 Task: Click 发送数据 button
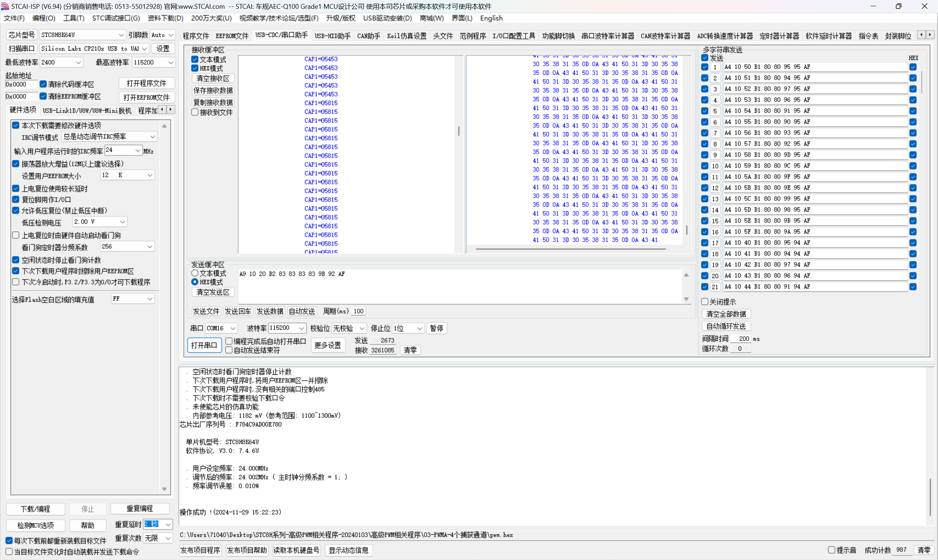[270, 311]
